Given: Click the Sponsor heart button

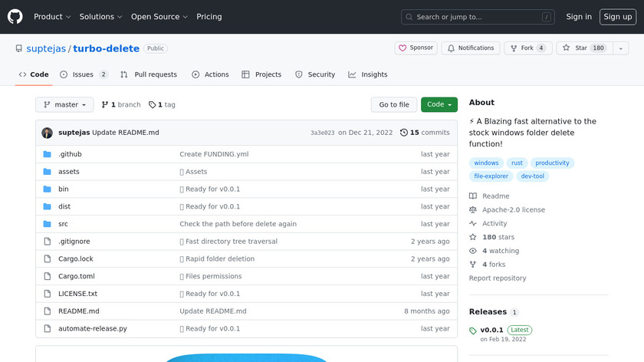Looking at the screenshot, I should tap(416, 48).
